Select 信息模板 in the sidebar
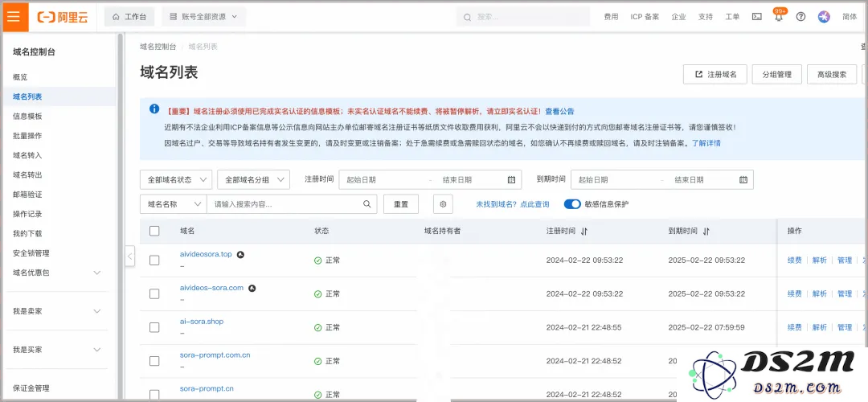The image size is (868, 402). (x=27, y=117)
